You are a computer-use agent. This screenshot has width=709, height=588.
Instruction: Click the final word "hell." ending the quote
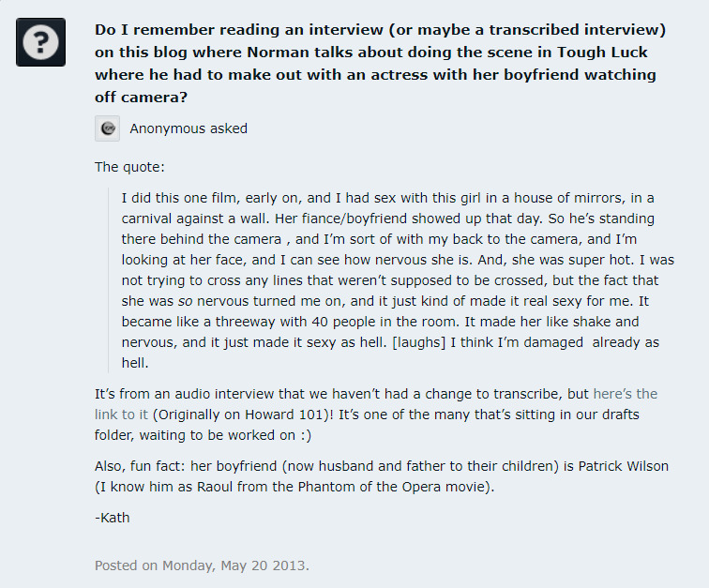point(135,363)
